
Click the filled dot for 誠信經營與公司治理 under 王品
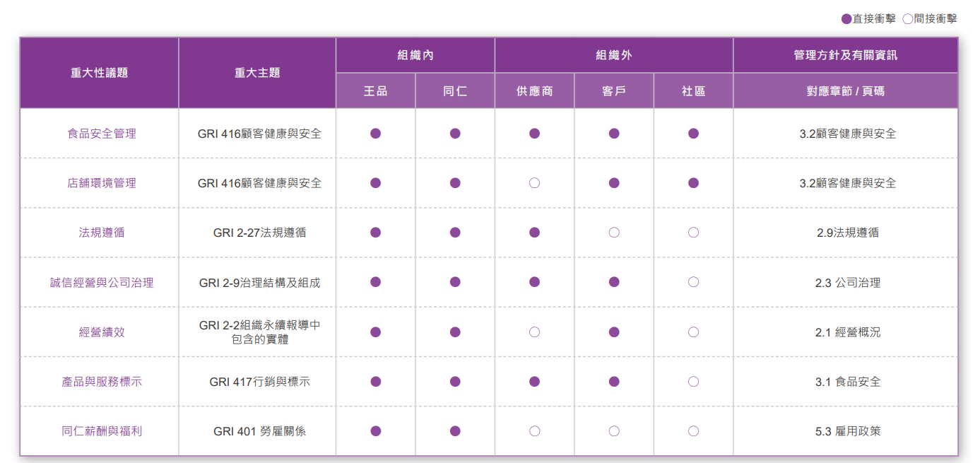click(375, 282)
